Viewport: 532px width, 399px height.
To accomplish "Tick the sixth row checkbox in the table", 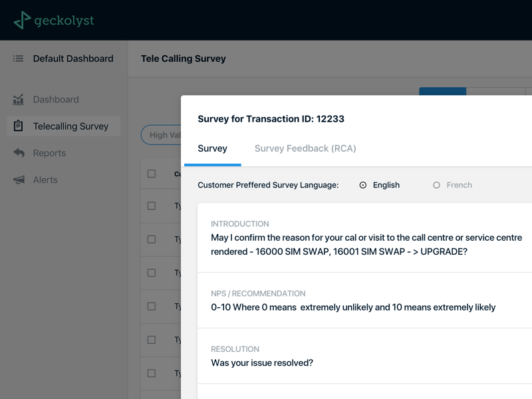I will 152,373.
